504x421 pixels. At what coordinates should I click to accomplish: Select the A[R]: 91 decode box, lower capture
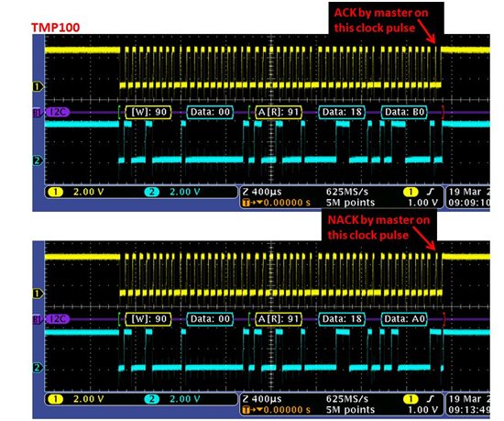coord(279,319)
